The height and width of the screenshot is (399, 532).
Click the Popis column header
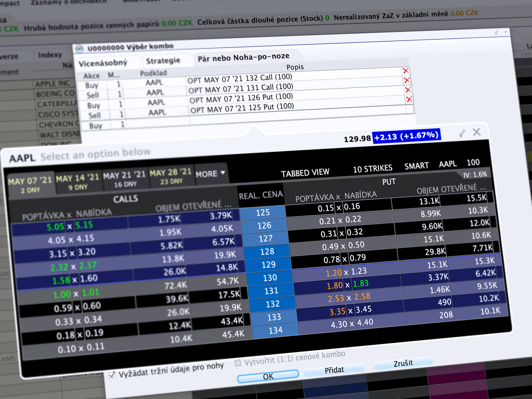coord(295,67)
